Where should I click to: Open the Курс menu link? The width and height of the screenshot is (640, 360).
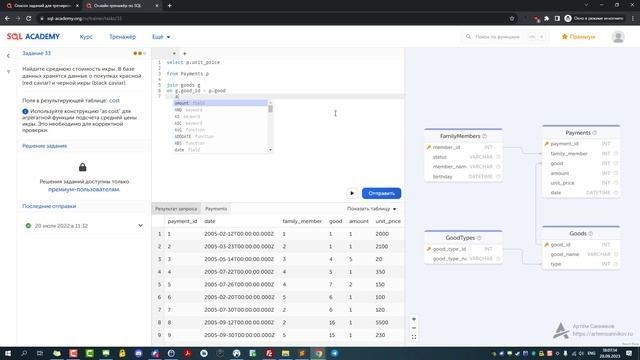point(86,37)
